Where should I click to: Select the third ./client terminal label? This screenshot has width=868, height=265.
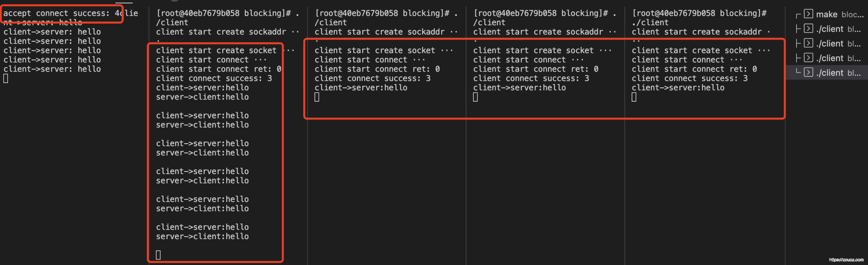[830, 58]
